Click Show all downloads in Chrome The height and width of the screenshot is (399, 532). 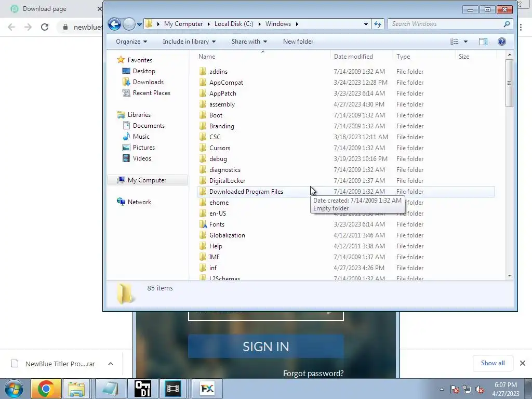pos(493,363)
